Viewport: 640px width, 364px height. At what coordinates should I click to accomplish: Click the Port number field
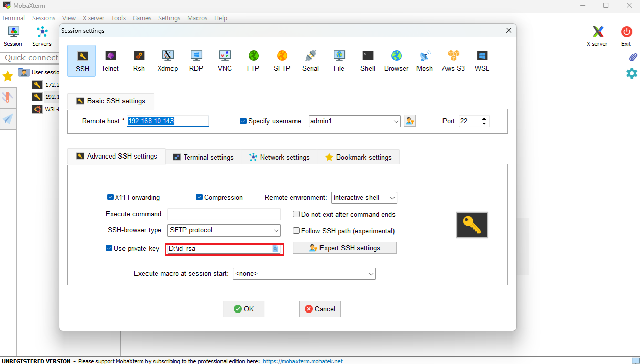click(470, 121)
